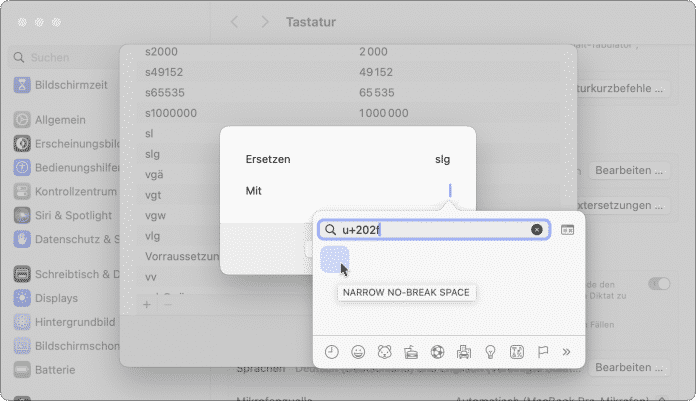Clear the u+202f search field
This screenshot has width=696, height=401.
[x=536, y=230]
